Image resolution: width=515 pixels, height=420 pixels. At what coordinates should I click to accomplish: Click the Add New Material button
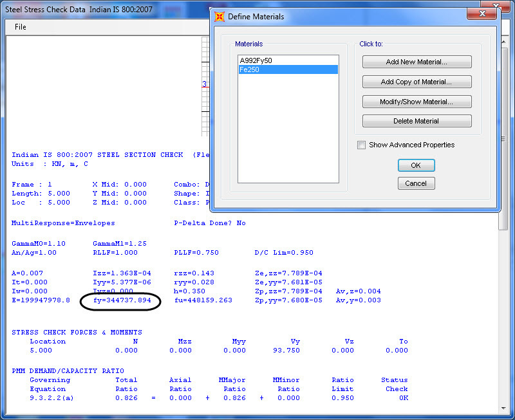click(x=417, y=62)
